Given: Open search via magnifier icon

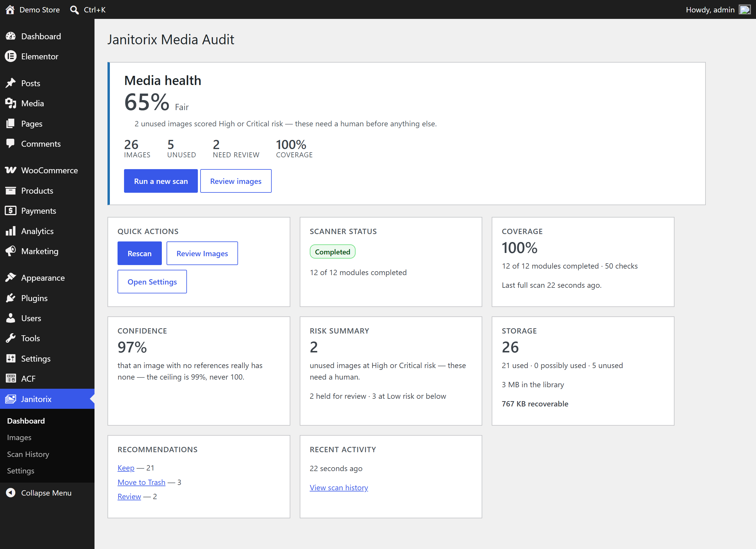Looking at the screenshot, I should pos(74,10).
